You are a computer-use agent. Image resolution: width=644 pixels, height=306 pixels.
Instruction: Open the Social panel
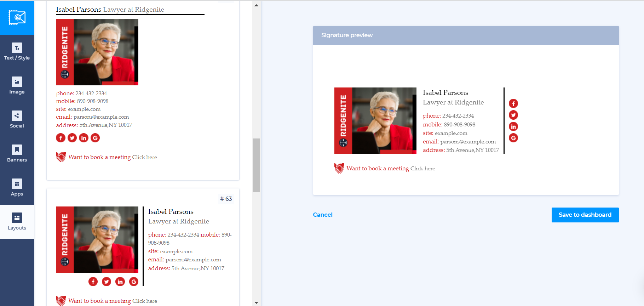tap(17, 120)
